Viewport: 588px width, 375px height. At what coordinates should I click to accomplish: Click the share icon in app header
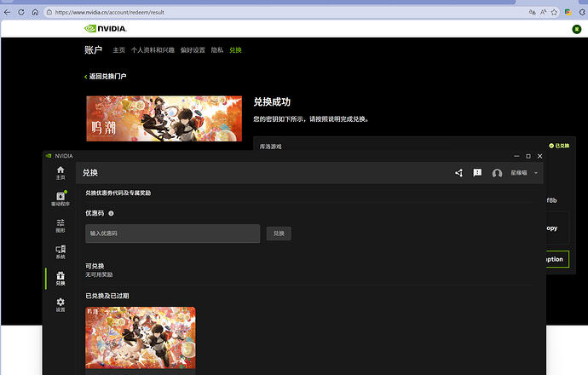(458, 173)
